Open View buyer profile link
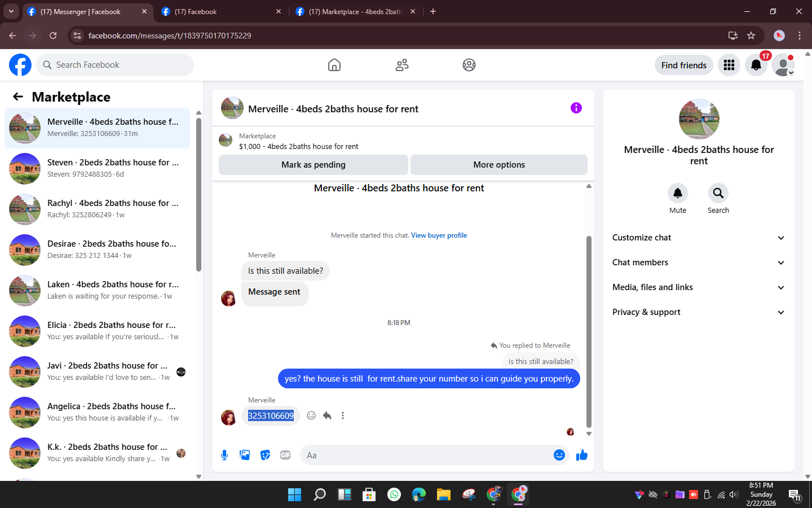 tap(439, 235)
